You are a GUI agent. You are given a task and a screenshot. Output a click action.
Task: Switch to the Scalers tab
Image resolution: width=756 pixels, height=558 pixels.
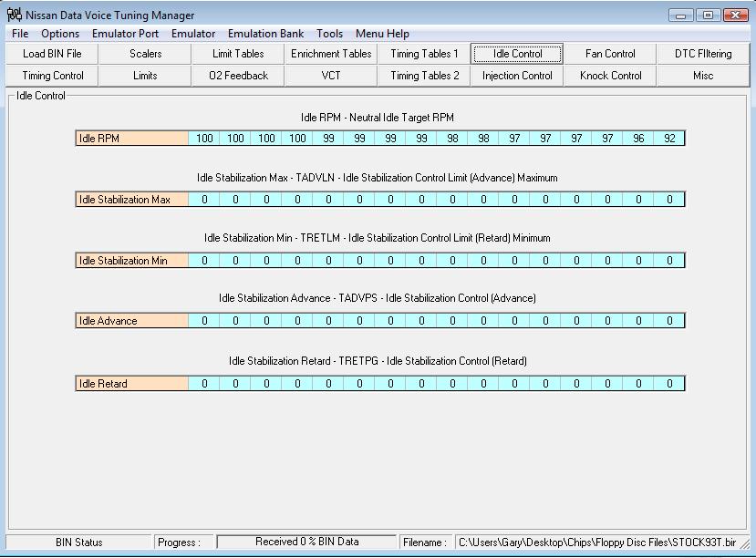click(145, 54)
